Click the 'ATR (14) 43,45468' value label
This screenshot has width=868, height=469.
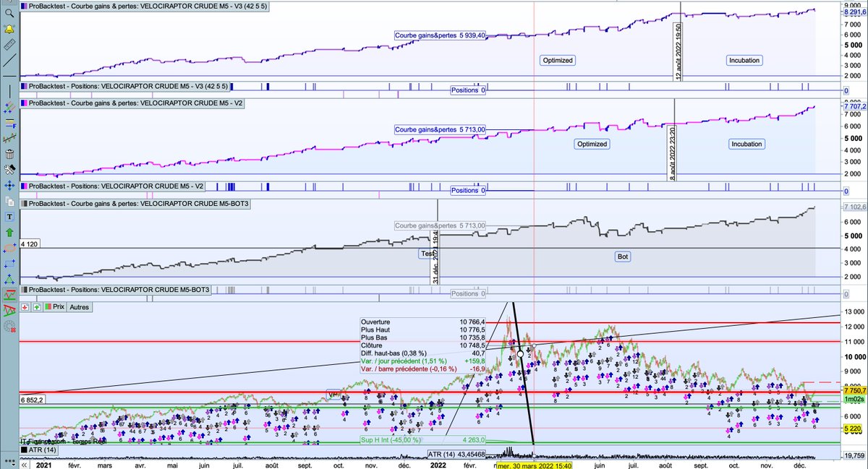point(456,454)
